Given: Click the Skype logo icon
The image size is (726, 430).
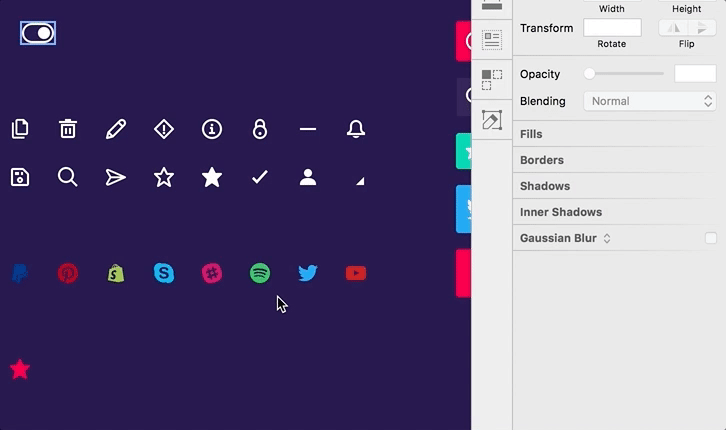Looking at the screenshot, I should (164, 274).
